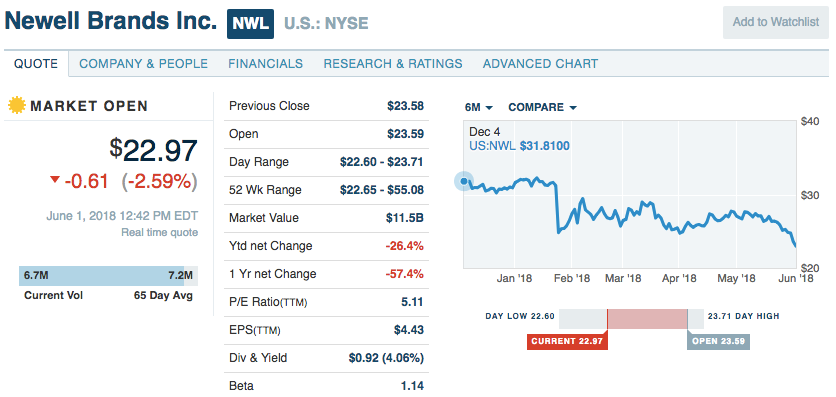Click the day range red bar
Viewport: 836px width, 397px height.
point(647,318)
